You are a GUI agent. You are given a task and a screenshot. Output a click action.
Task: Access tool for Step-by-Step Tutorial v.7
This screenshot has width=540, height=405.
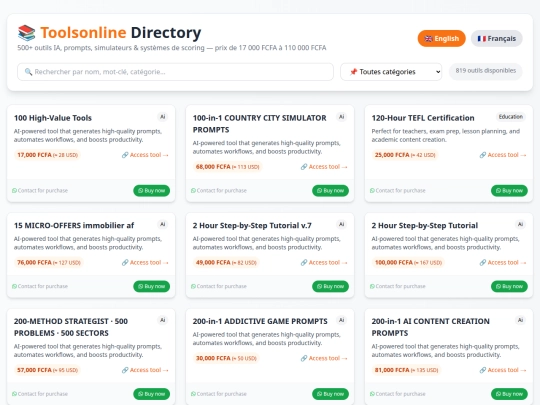point(324,262)
